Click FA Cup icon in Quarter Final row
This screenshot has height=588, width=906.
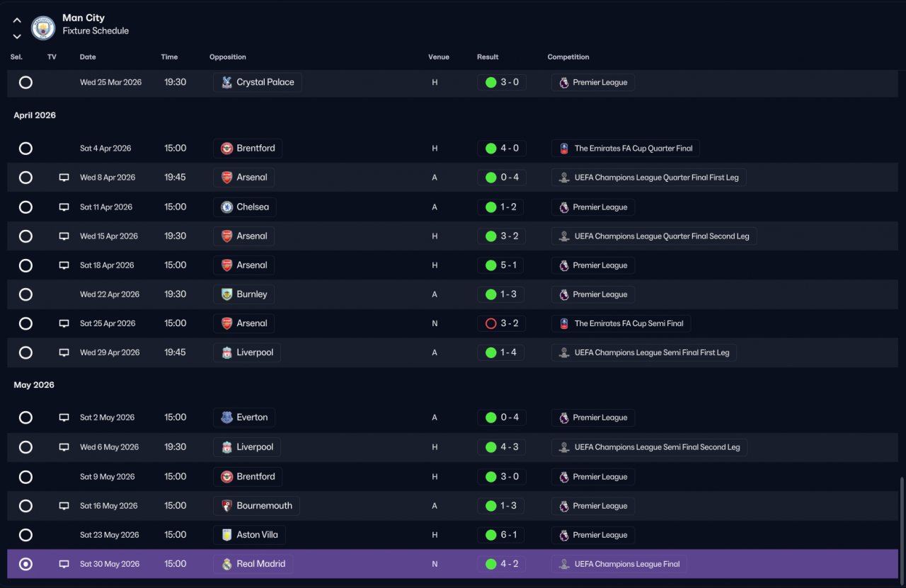[x=564, y=149]
